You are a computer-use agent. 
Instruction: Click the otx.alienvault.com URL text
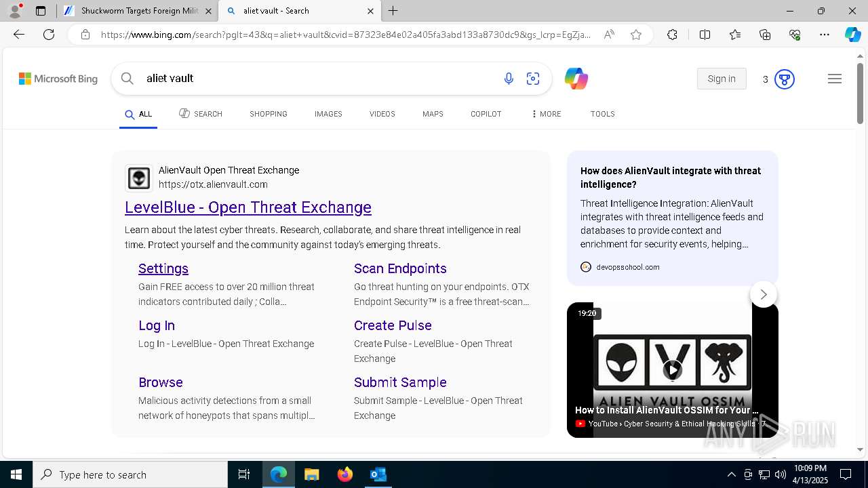coord(213,184)
